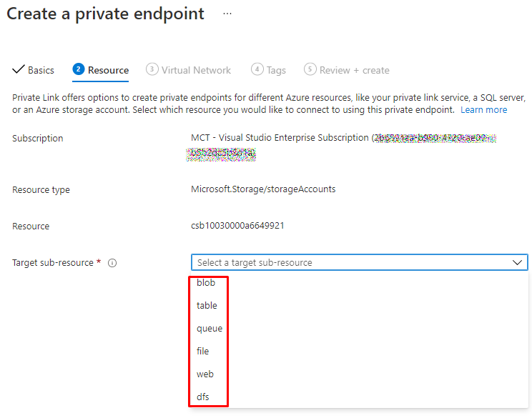Image resolution: width=532 pixels, height=418 pixels.
Task: Click the step 4 Tags number badge
Action: [257, 69]
